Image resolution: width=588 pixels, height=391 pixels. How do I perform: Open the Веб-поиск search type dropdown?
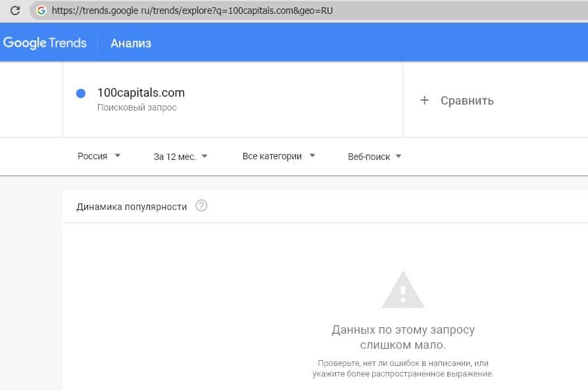coord(374,157)
